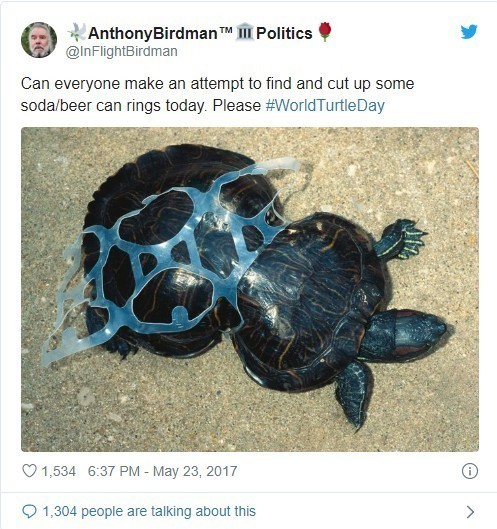The image size is (497, 529).
Task: Open the AnthonyBirdman display name
Action: (153, 33)
